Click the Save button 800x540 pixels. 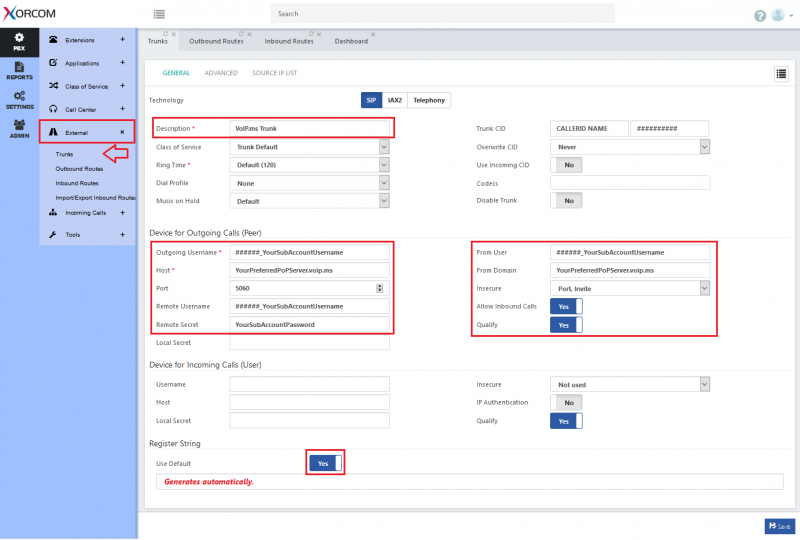(x=780, y=526)
